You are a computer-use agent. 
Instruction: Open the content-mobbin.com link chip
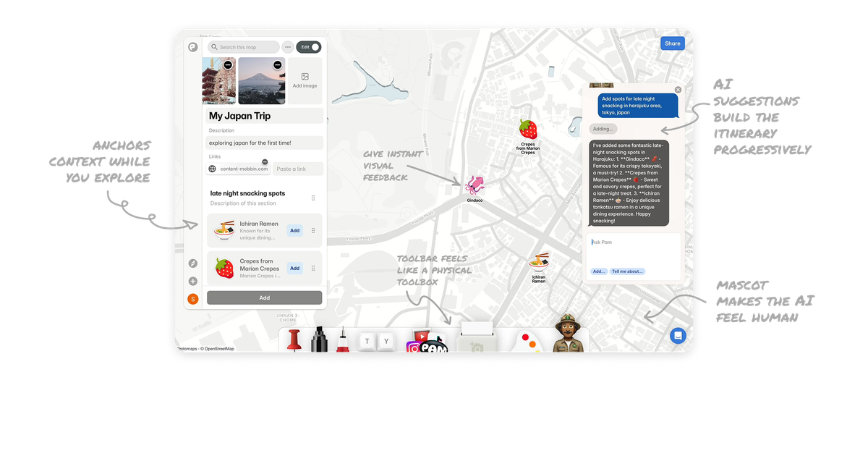(238, 169)
